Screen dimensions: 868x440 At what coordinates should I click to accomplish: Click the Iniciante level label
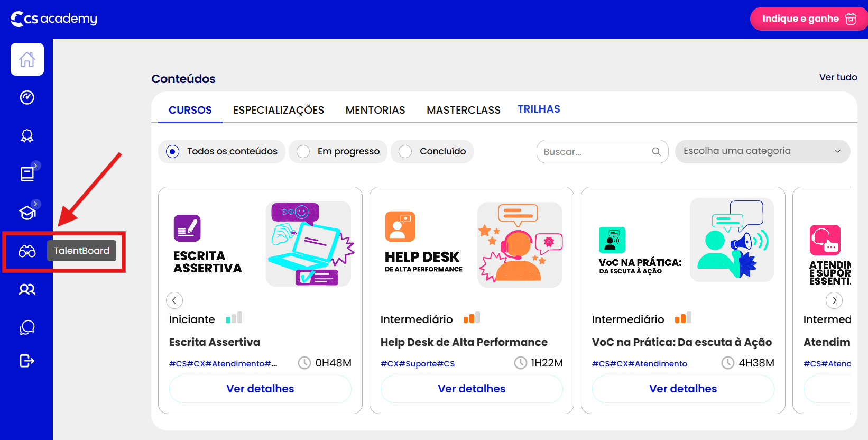(x=192, y=319)
